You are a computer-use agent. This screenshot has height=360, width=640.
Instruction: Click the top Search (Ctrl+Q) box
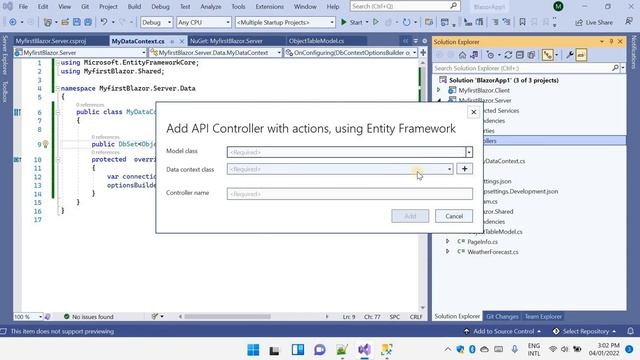tap(404, 6)
